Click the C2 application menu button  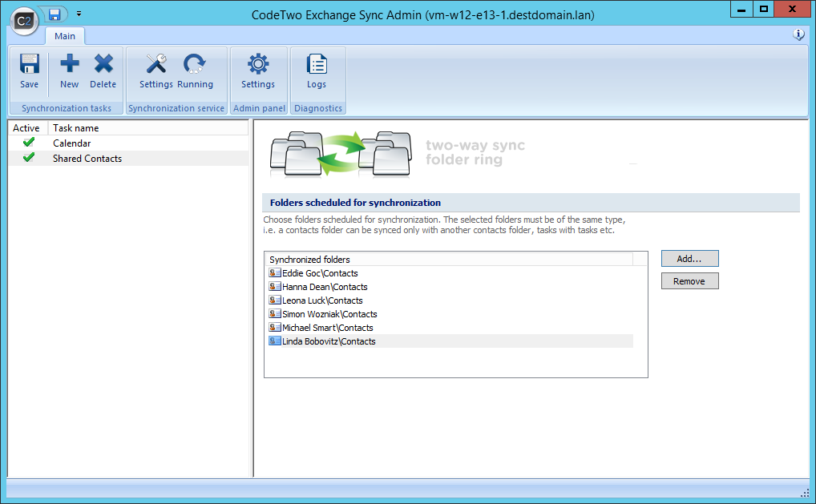24,21
